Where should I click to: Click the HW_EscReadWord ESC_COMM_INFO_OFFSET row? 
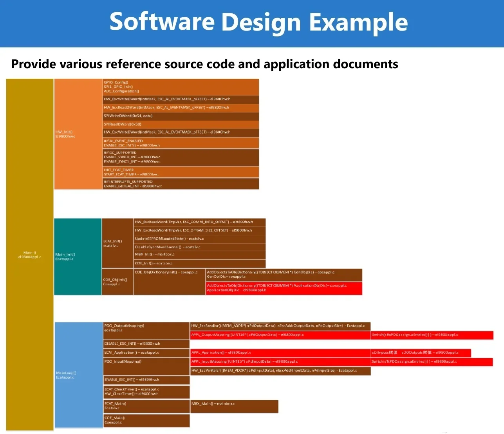click(x=200, y=222)
